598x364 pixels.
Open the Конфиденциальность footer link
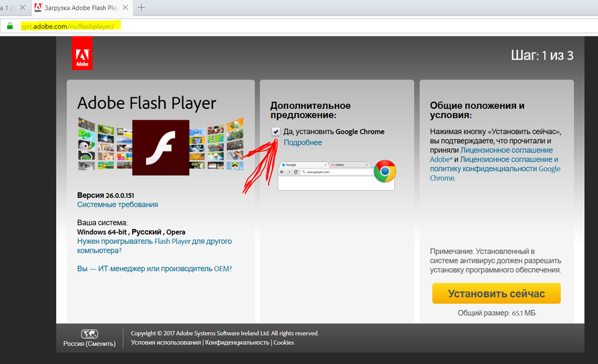237,342
